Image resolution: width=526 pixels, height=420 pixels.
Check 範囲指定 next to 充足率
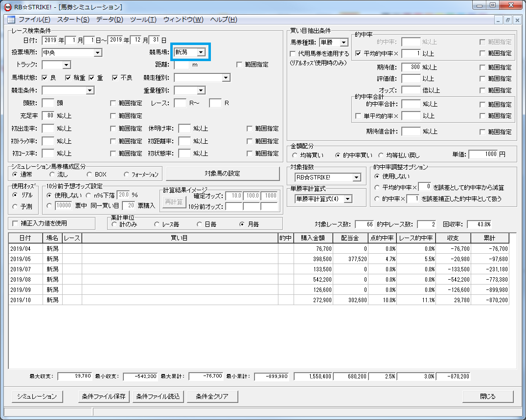(x=113, y=116)
